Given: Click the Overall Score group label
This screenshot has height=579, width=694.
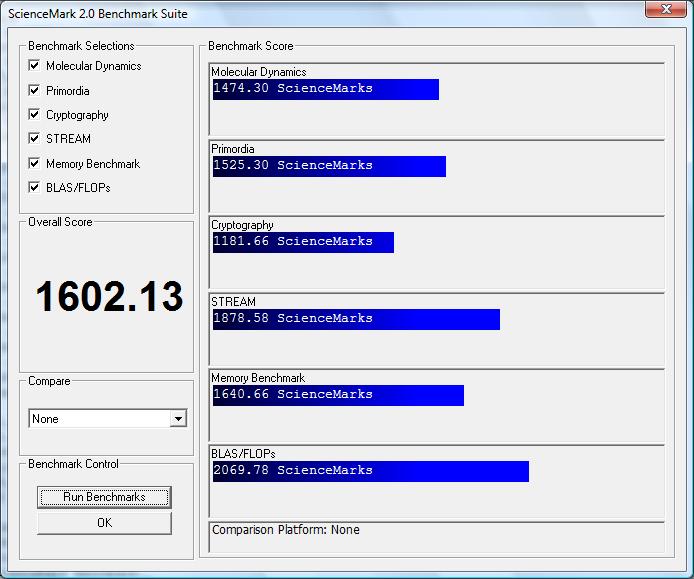Looking at the screenshot, I should (60, 222).
